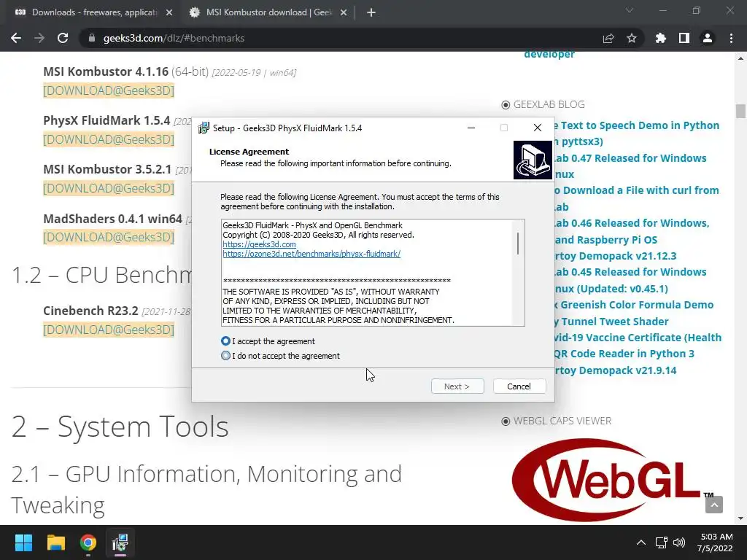Click the "WEBGL CAPS VIEWER" sidebar heading
The height and width of the screenshot is (560, 747).
[562, 421]
